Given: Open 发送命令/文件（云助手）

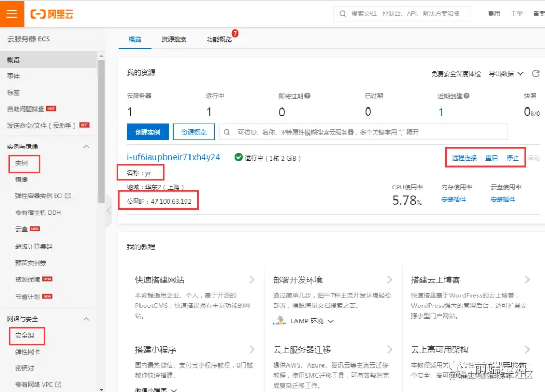Looking at the screenshot, I should (x=42, y=126).
